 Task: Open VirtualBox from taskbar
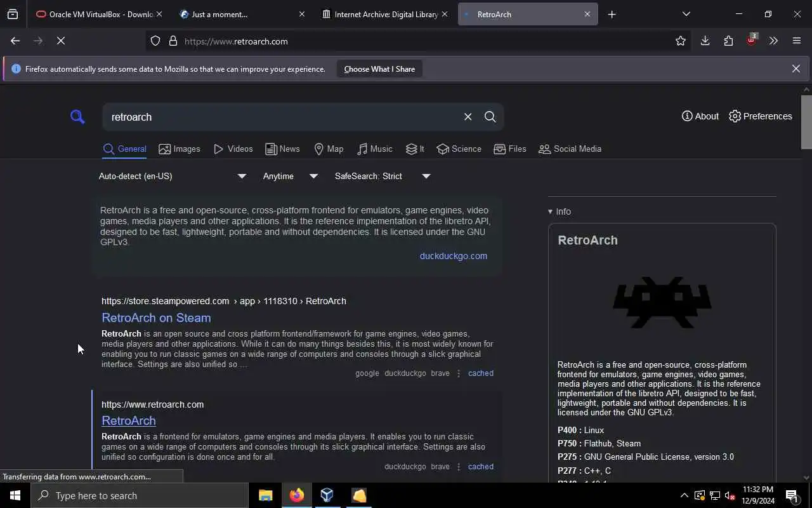[327, 495]
